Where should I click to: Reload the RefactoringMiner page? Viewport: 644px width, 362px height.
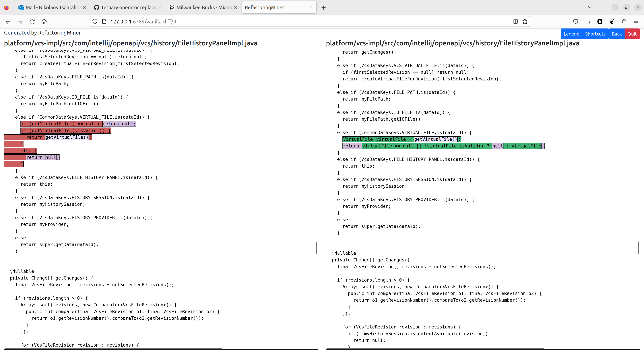click(32, 21)
